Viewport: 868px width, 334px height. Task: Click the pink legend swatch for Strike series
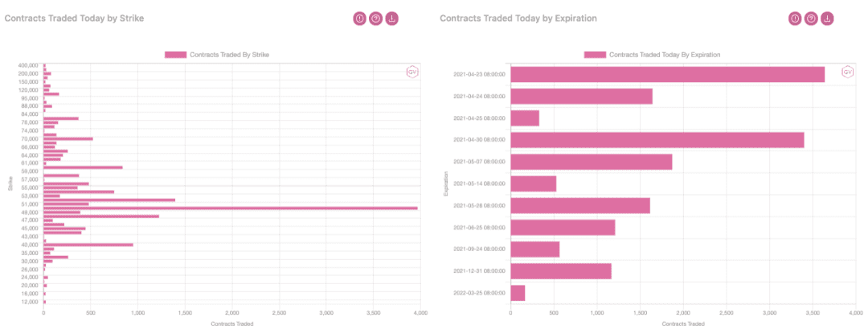[x=175, y=55]
